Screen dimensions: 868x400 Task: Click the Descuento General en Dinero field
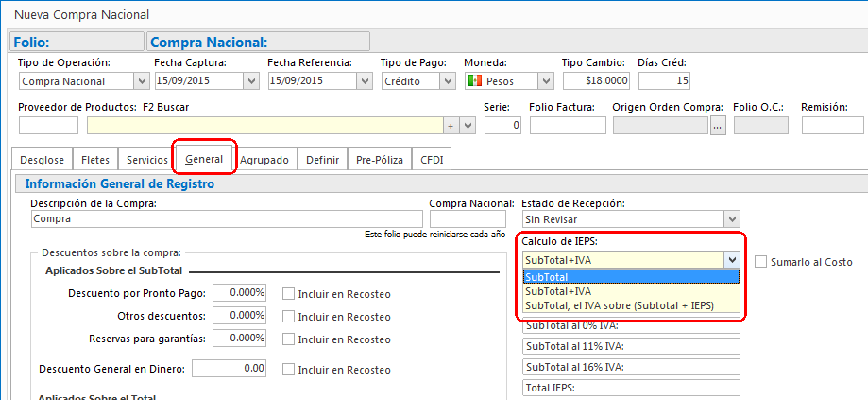tap(230, 368)
